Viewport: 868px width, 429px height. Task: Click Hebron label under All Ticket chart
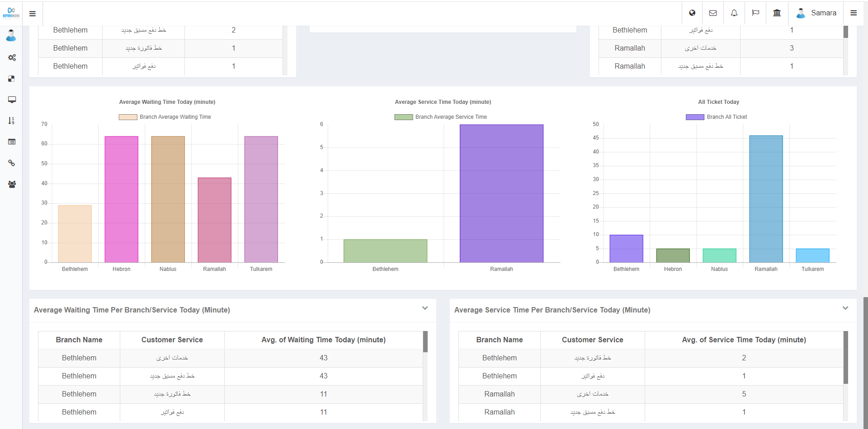pos(673,269)
